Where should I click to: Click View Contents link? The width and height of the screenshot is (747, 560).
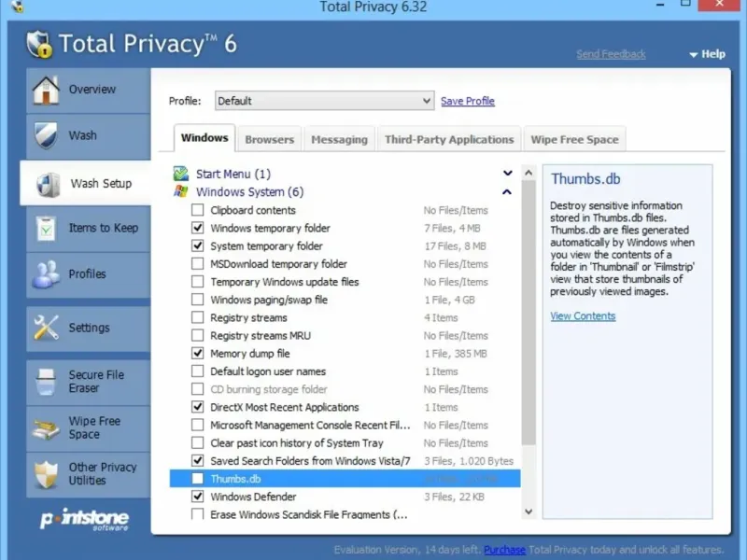[x=583, y=316]
